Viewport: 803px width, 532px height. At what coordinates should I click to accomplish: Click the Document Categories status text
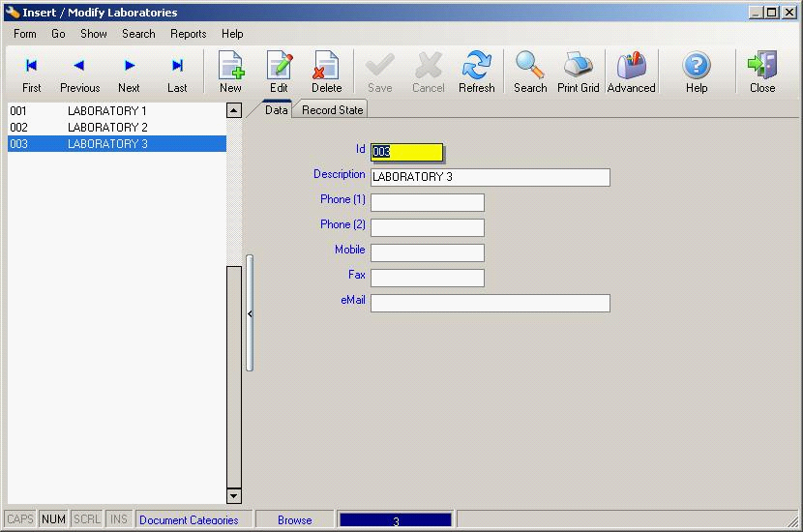[189, 519]
